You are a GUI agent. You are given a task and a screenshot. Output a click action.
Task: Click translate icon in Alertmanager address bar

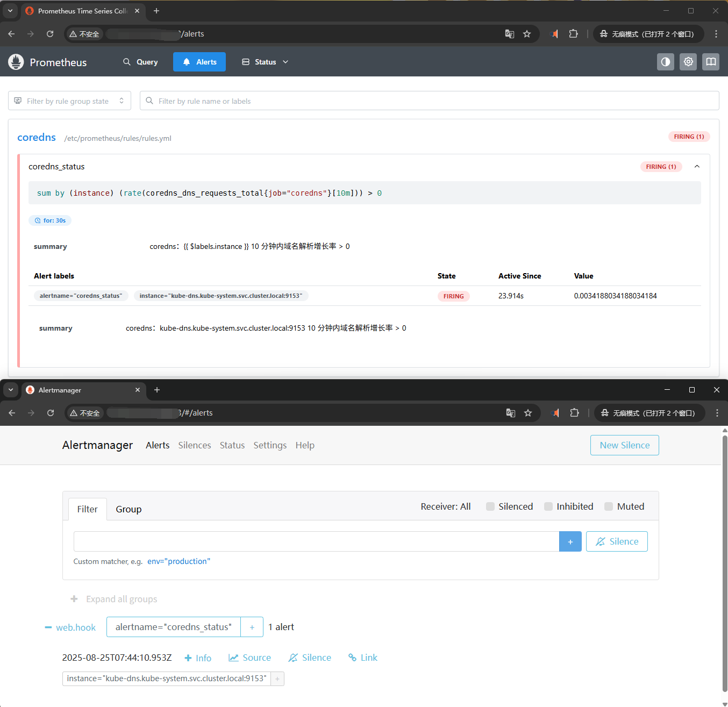pyautogui.click(x=511, y=413)
